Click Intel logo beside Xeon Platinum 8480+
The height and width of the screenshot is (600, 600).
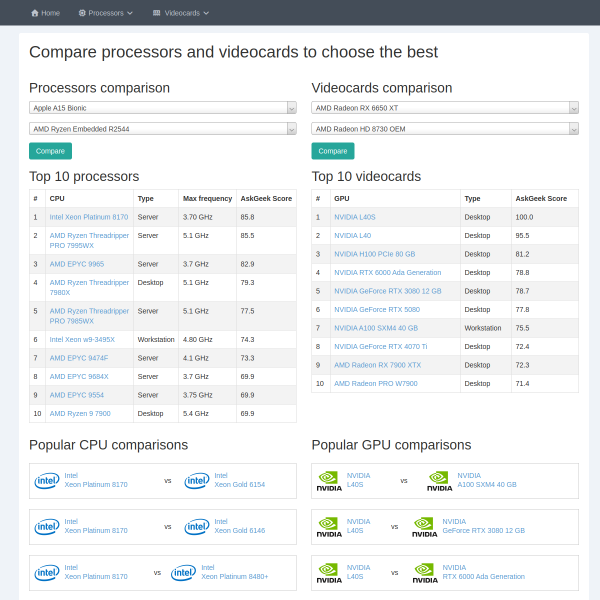184,573
